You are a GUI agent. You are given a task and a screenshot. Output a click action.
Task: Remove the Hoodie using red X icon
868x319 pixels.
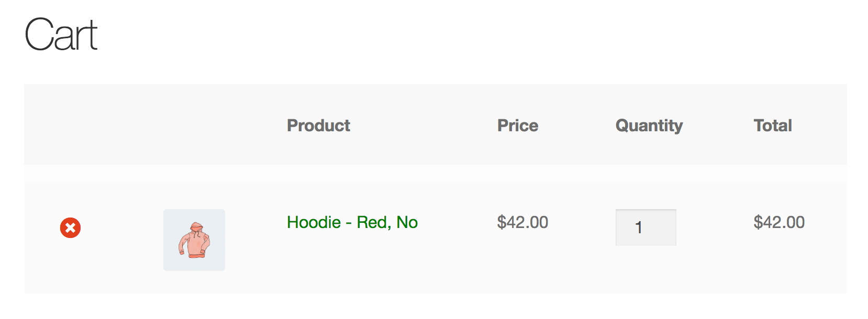coord(70,228)
